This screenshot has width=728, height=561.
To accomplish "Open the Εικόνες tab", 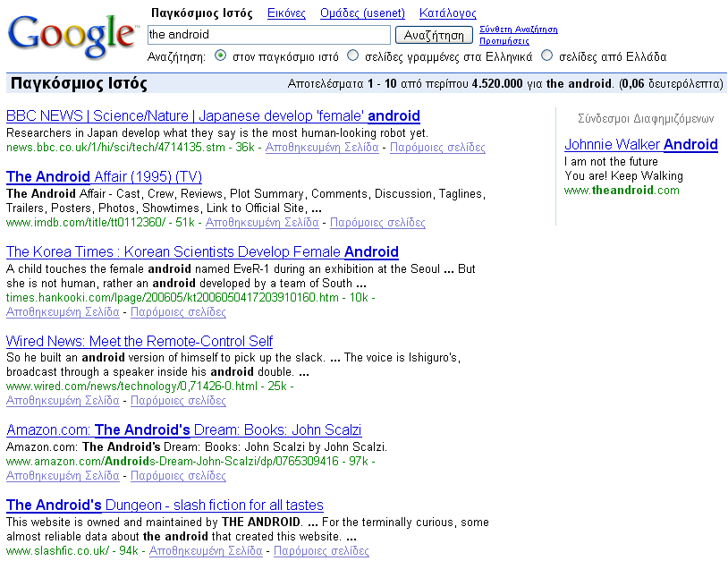I will (x=286, y=13).
